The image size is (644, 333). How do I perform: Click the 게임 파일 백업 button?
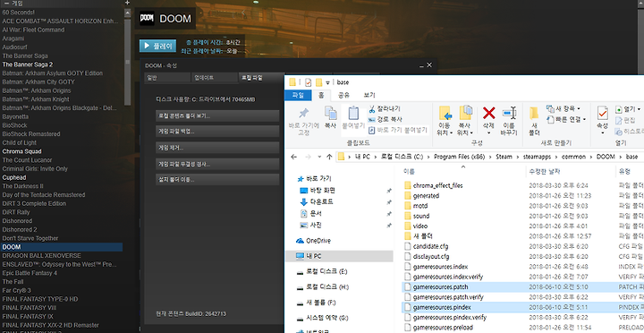[x=217, y=132]
